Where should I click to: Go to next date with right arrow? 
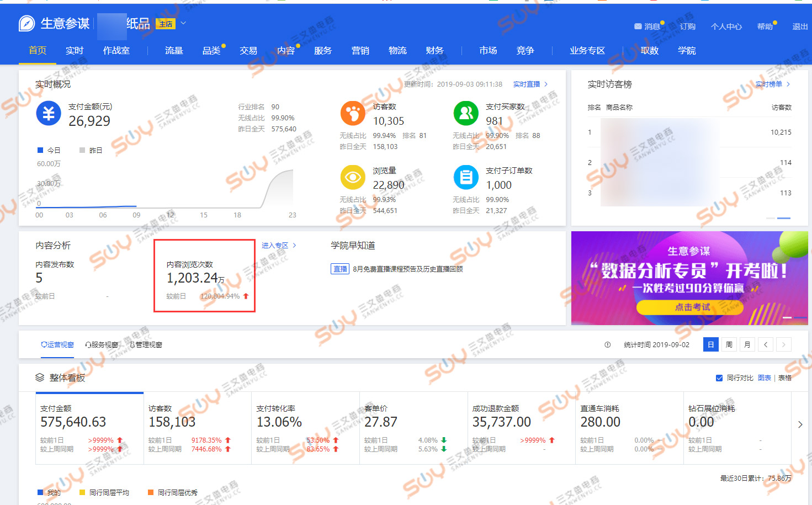[x=784, y=345]
